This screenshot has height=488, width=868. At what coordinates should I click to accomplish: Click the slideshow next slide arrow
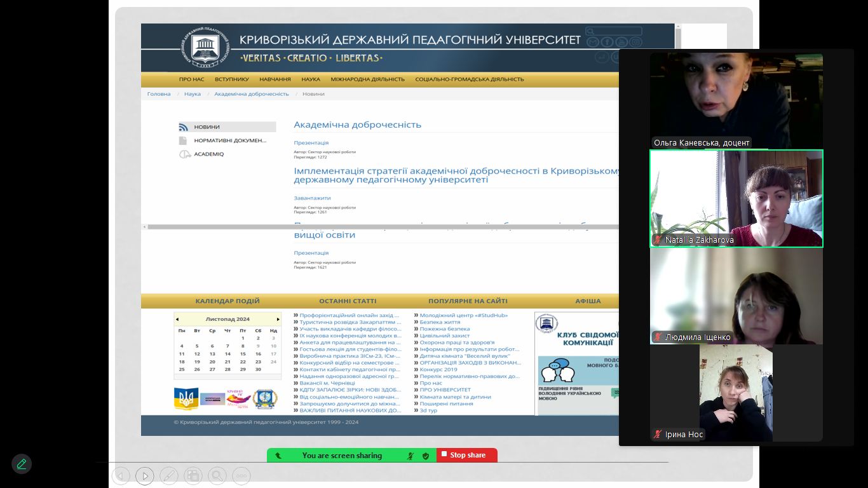click(x=144, y=475)
